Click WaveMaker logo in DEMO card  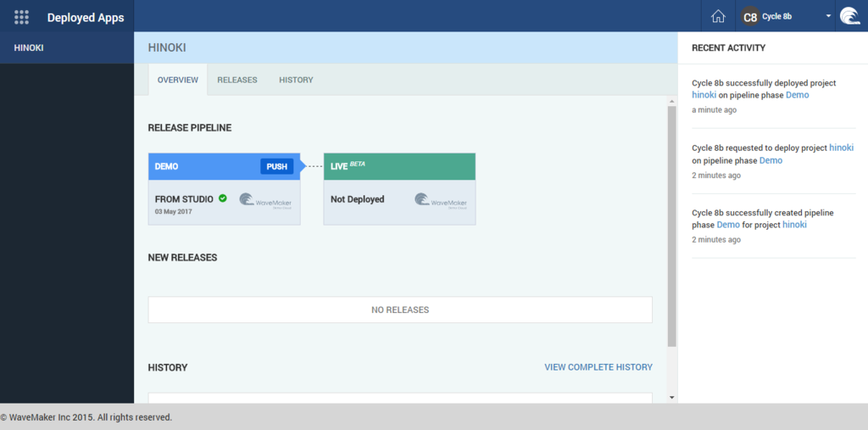(x=265, y=201)
